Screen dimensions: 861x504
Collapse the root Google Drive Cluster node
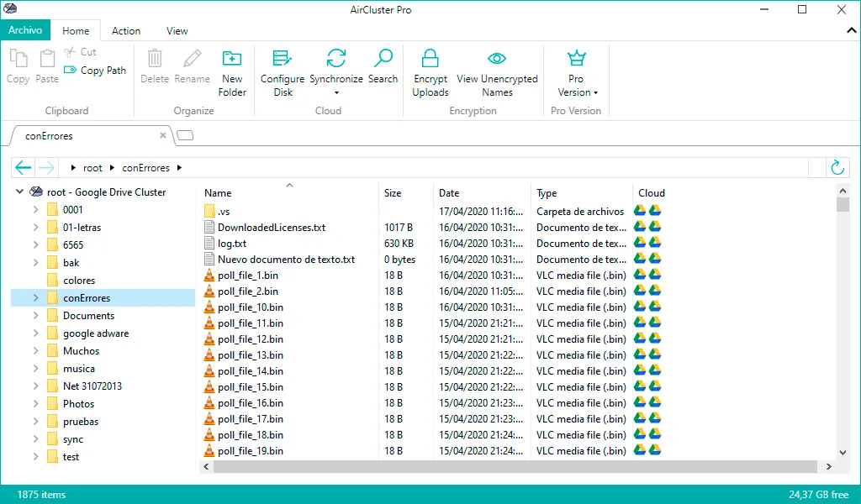20,192
